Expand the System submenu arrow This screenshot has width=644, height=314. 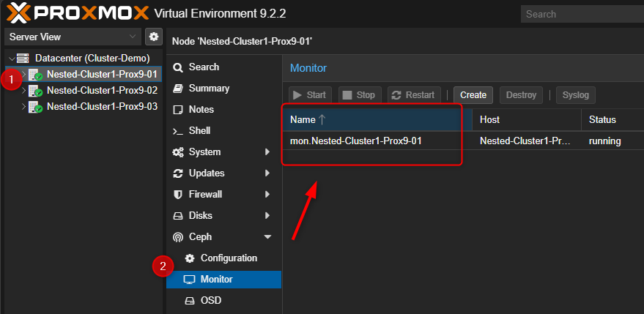(268, 152)
